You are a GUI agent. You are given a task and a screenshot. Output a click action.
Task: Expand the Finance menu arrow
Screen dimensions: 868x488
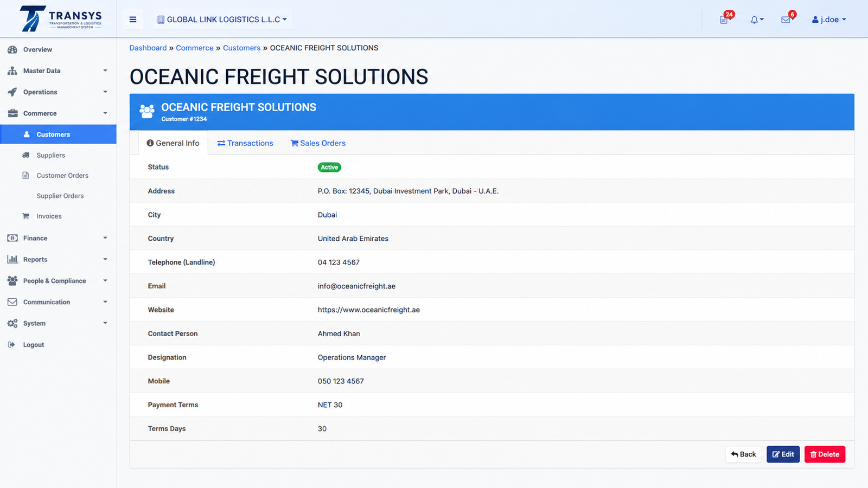click(105, 238)
